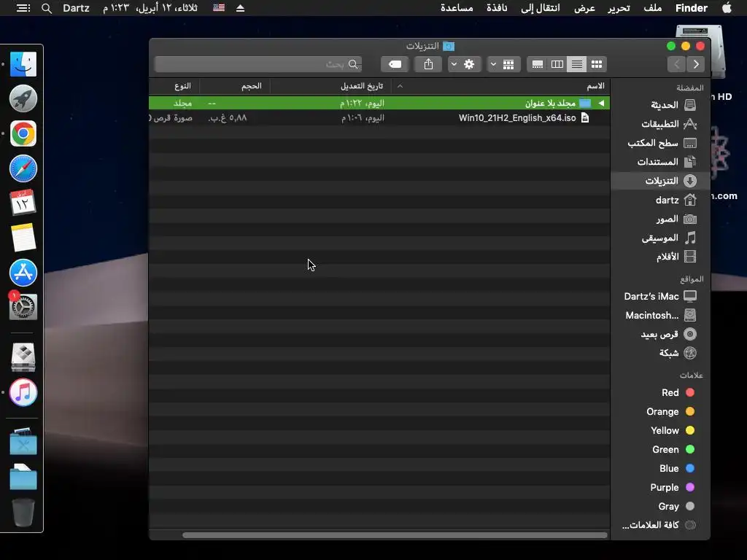The image size is (747, 560).
Task: Open the group-by arrangement dropdown
Action: (503, 64)
